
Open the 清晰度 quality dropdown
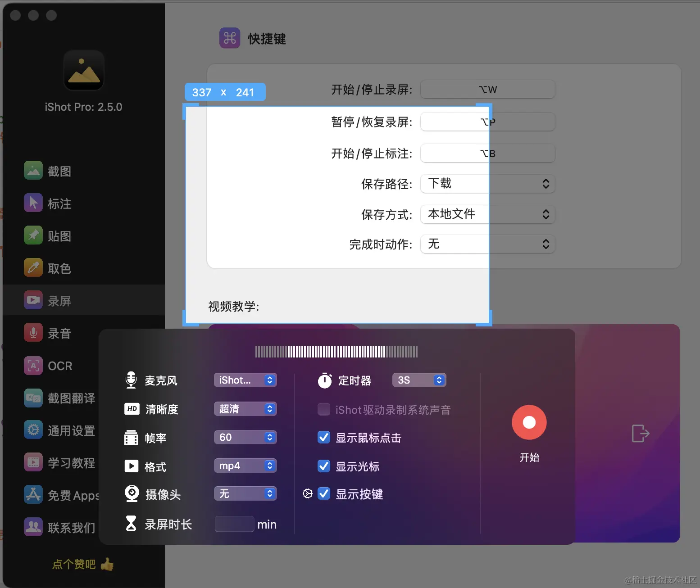click(x=245, y=409)
